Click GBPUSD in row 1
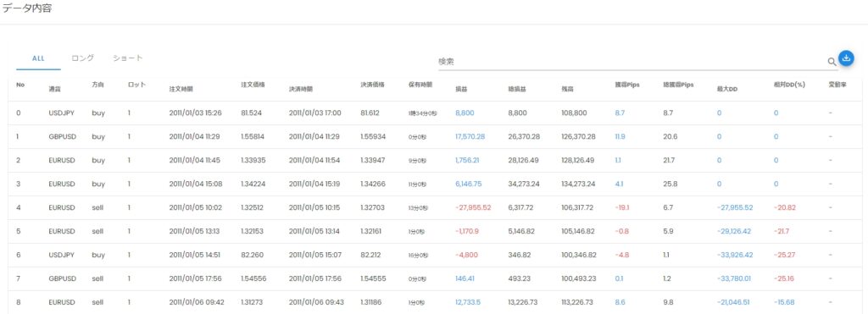This screenshot has width=868, height=314. [x=62, y=136]
